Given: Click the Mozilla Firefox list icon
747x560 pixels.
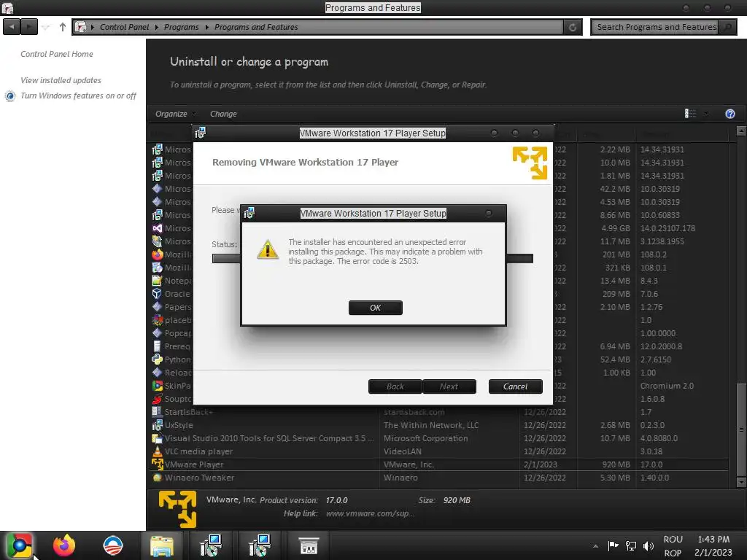Looking at the screenshot, I should point(158,254).
